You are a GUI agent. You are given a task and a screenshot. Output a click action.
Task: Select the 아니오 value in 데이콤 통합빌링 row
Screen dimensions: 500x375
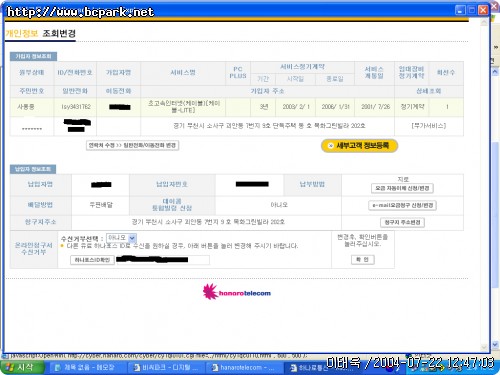[x=279, y=205]
